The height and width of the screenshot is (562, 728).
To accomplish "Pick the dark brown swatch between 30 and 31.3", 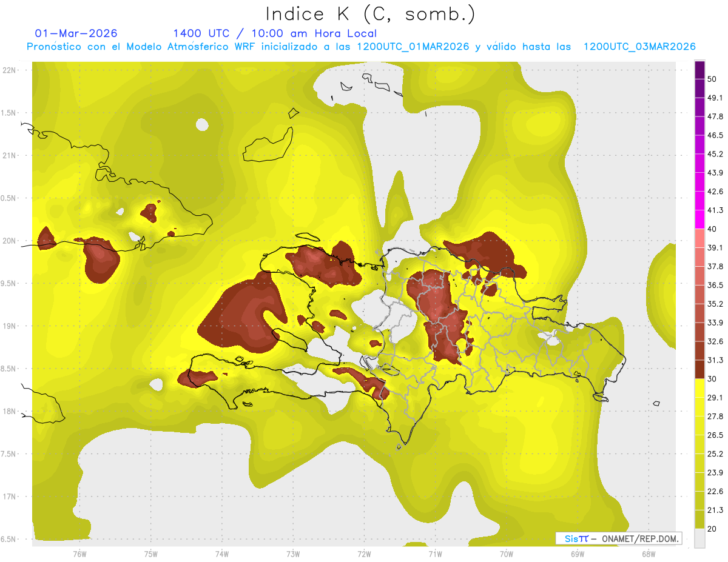I will click(x=699, y=369).
